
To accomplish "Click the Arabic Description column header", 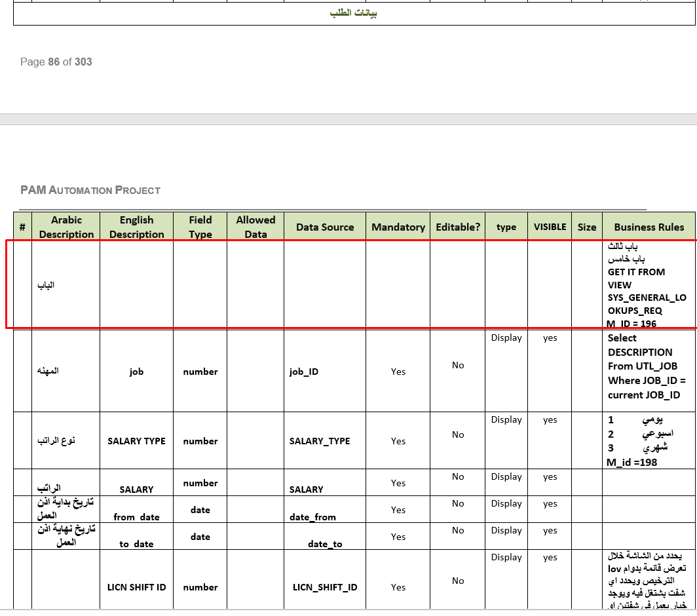I will pyautogui.click(x=66, y=227).
